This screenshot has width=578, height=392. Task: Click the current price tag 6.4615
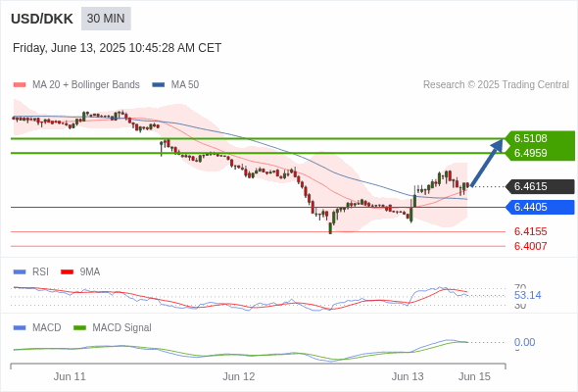tap(540, 186)
